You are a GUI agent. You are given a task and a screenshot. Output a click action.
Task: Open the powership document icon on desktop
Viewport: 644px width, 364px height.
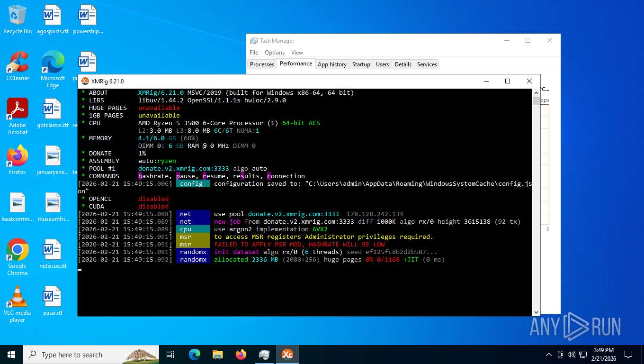click(88, 19)
